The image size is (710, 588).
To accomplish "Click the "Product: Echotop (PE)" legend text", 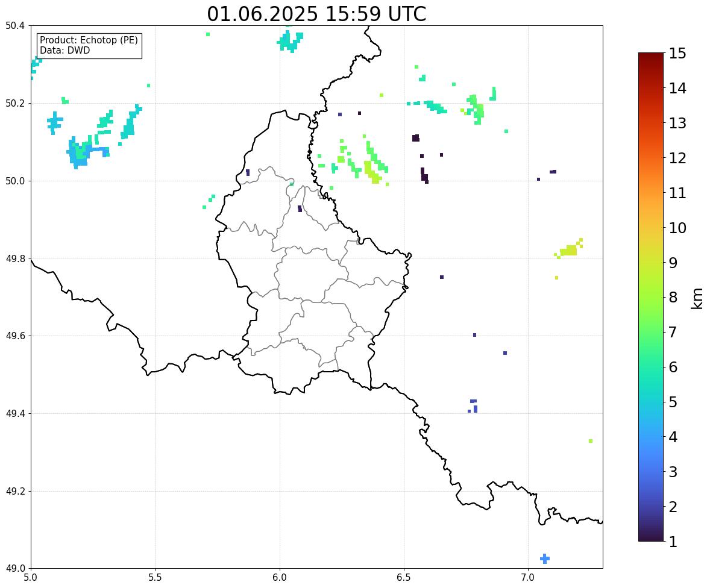I will 89,40.
